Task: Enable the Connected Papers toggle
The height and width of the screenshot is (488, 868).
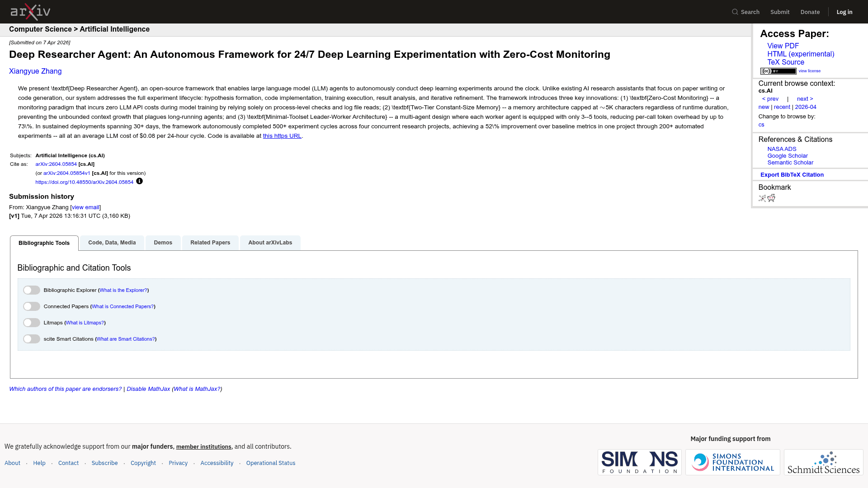Action: point(32,306)
